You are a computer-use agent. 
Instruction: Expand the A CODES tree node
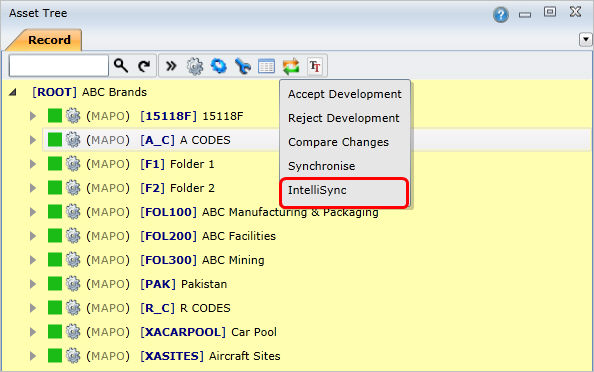click(33, 140)
